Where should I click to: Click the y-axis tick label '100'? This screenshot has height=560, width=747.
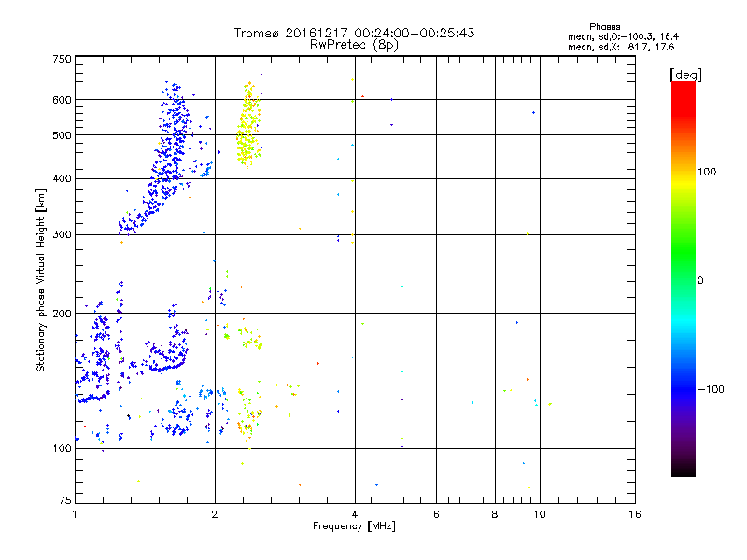coord(62,449)
